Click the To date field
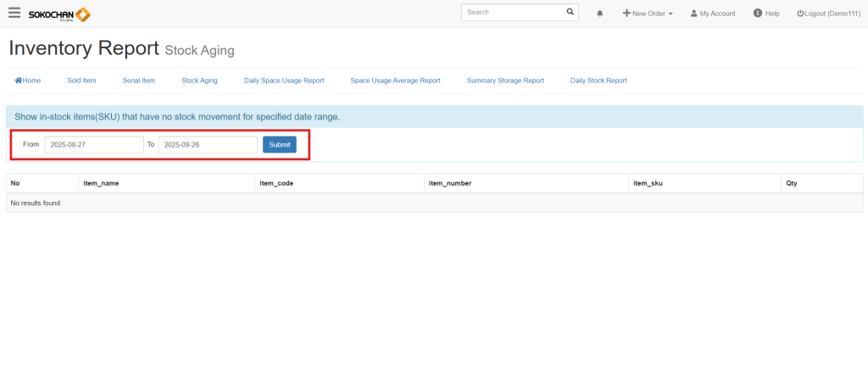The image size is (868, 390). click(x=208, y=145)
